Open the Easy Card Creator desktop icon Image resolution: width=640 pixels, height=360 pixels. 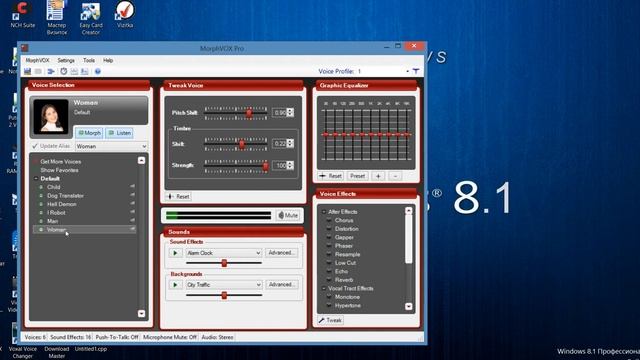click(91, 18)
